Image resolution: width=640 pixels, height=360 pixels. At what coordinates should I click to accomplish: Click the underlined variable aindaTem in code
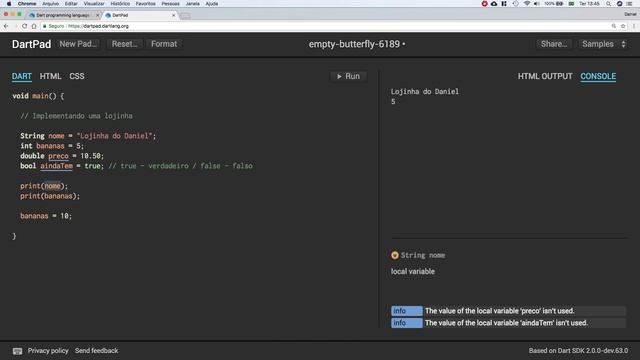56,166
